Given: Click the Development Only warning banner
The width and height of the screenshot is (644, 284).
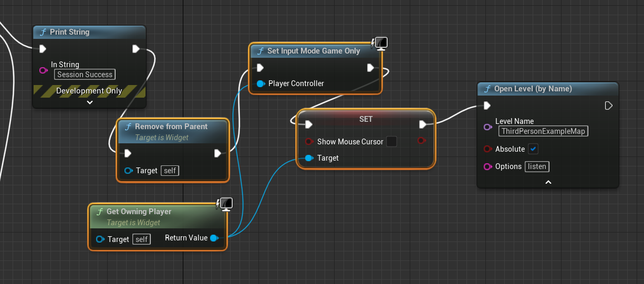Looking at the screenshot, I should (x=89, y=91).
